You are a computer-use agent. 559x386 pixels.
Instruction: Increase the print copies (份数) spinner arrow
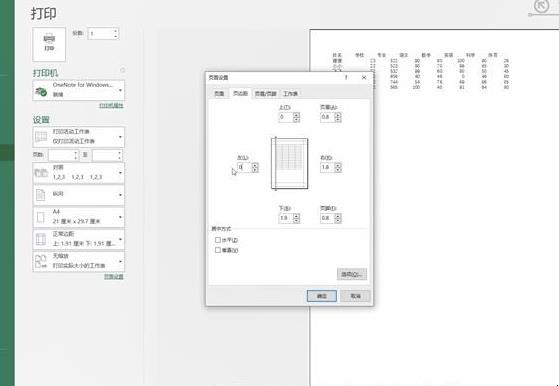[x=115, y=31]
